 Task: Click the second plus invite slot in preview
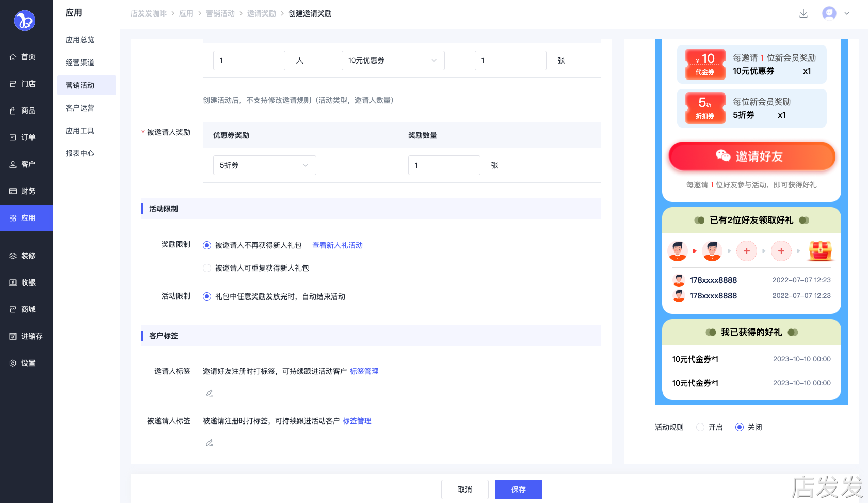[781, 251]
